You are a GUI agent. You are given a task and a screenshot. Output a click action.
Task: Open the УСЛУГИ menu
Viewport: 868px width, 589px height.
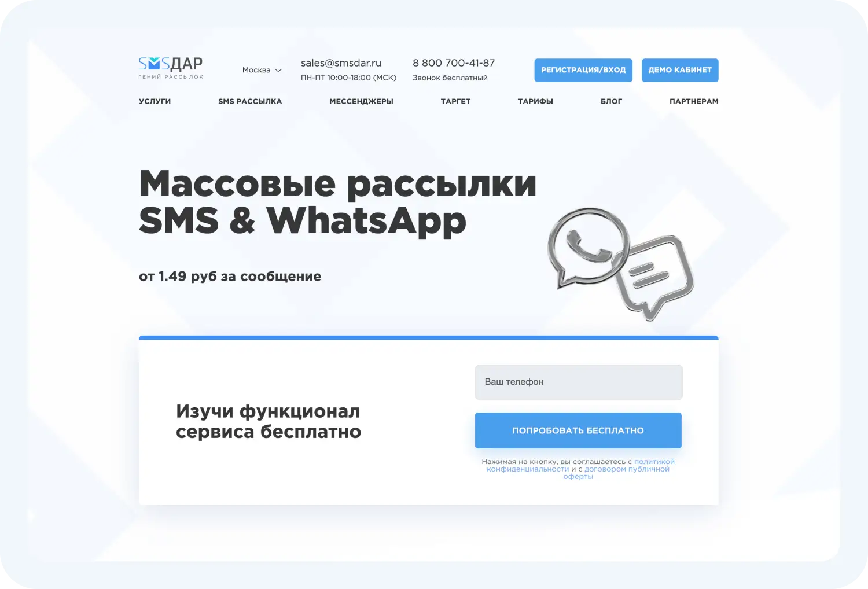tap(155, 101)
